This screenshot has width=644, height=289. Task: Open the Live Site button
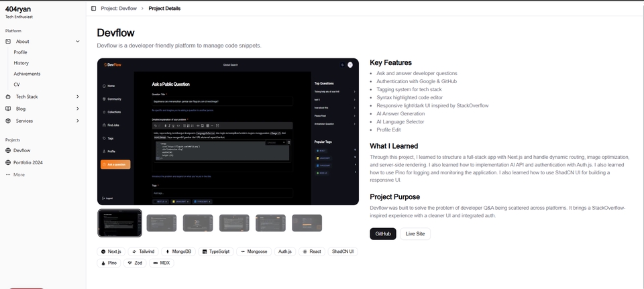[x=415, y=233]
